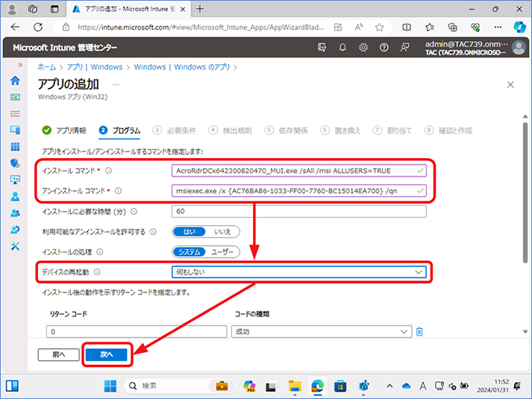Open コードの種類 dropdown showing 成功
The width and height of the screenshot is (532, 399).
pos(322,332)
